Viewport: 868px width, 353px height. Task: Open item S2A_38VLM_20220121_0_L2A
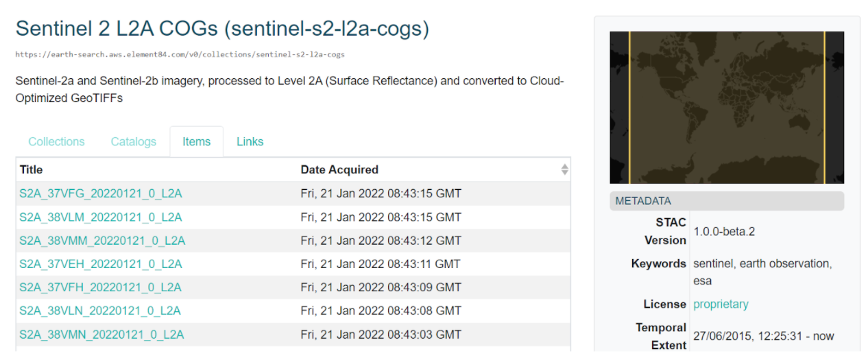(x=101, y=217)
